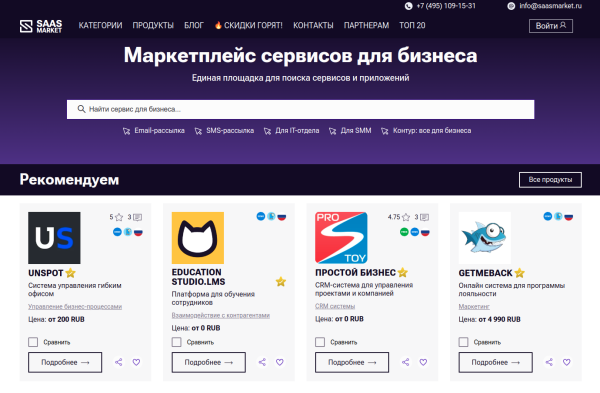Image resolution: width=600 pixels, height=393 pixels.
Task: Click the phone icon beside +7 (495) 109-15-31
Action: (x=409, y=6)
